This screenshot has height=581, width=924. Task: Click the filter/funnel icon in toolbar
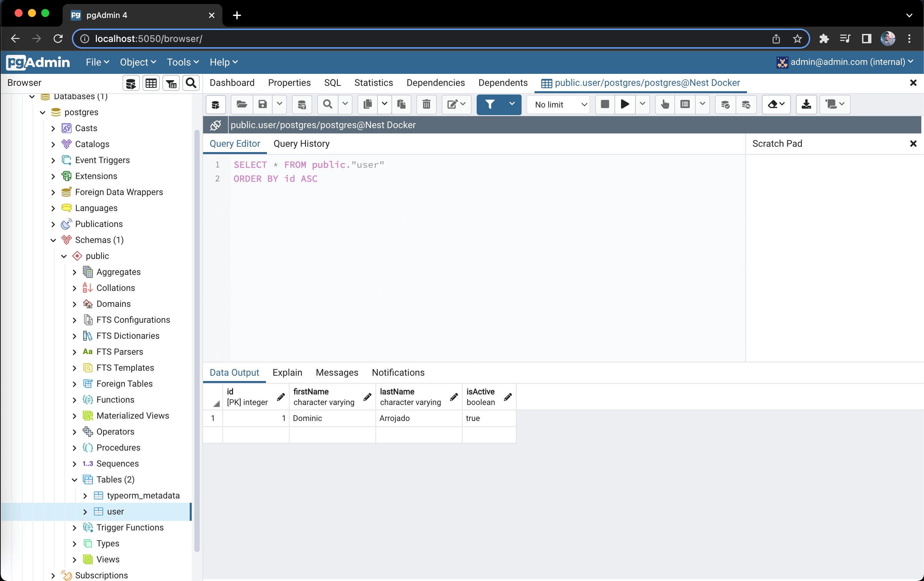tap(490, 104)
